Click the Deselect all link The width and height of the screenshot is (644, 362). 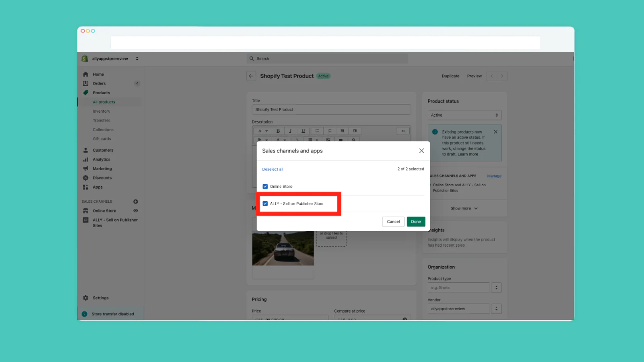click(272, 169)
